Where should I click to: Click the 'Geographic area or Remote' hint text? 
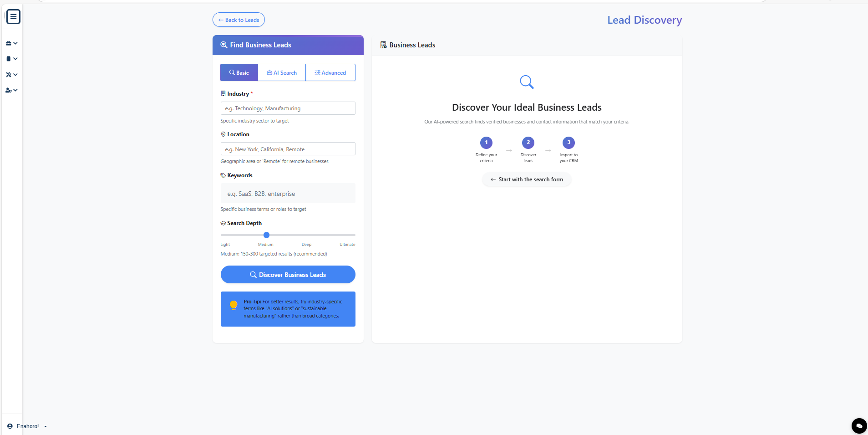[x=274, y=161]
